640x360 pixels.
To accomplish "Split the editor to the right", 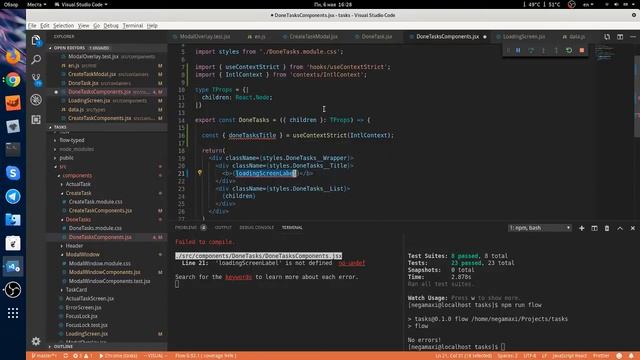I will (620, 37).
